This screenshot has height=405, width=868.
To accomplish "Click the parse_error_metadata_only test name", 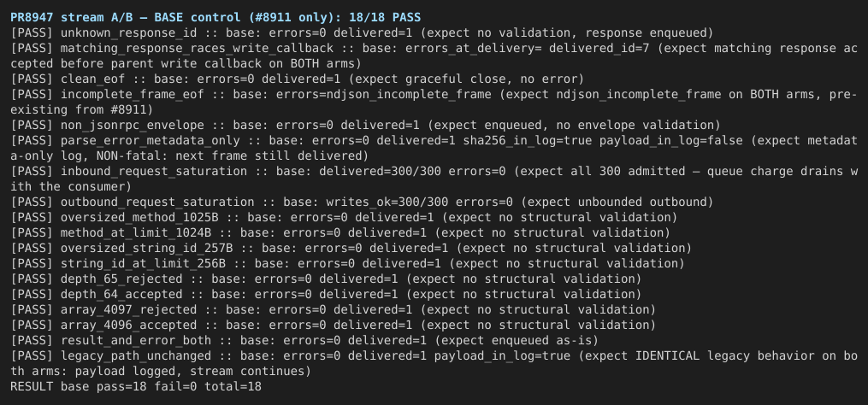I will (x=150, y=140).
